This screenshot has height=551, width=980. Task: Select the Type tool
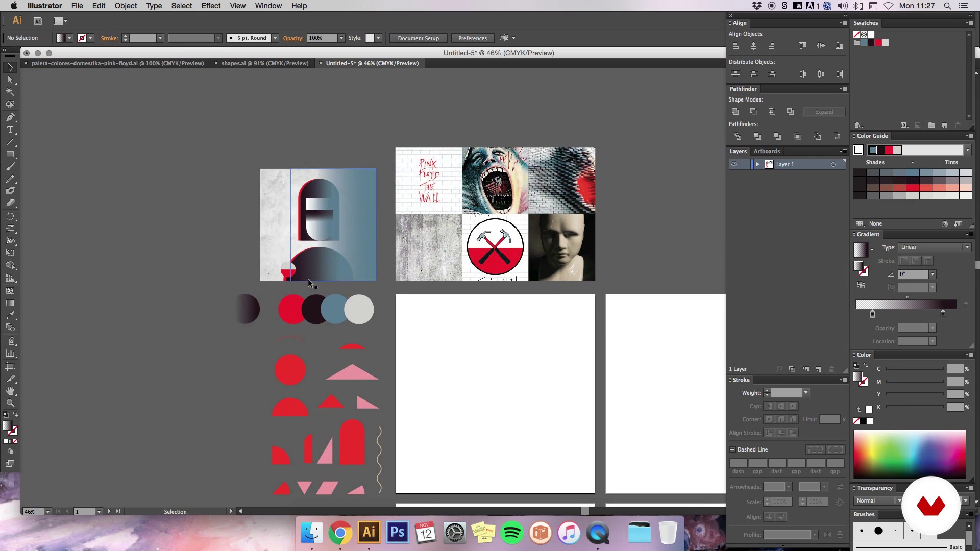pyautogui.click(x=10, y=129)
